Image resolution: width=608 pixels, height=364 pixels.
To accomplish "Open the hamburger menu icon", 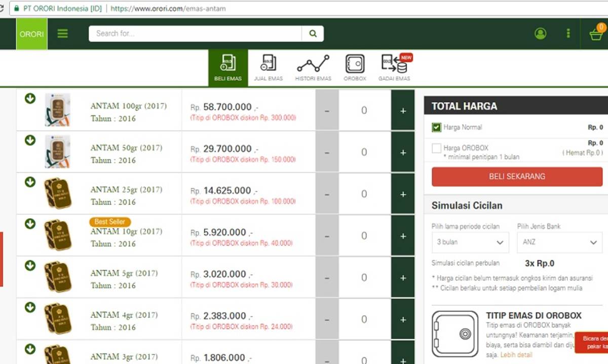I will [x=62, y=34].
